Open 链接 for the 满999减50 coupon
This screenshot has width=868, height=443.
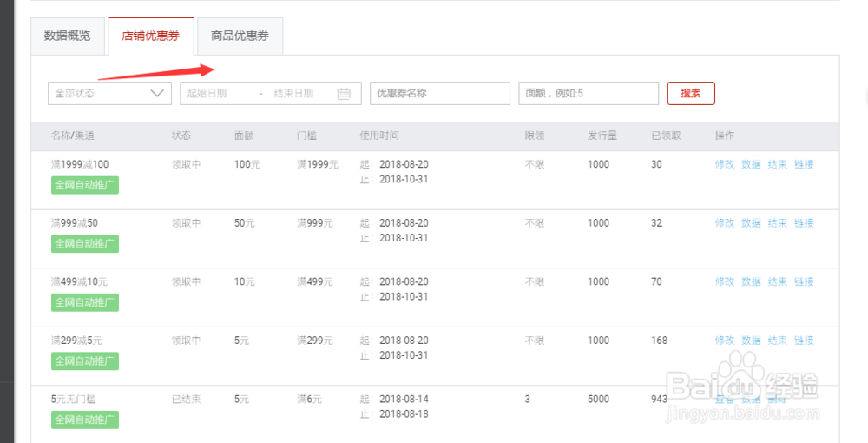click(x=804, y=223)
